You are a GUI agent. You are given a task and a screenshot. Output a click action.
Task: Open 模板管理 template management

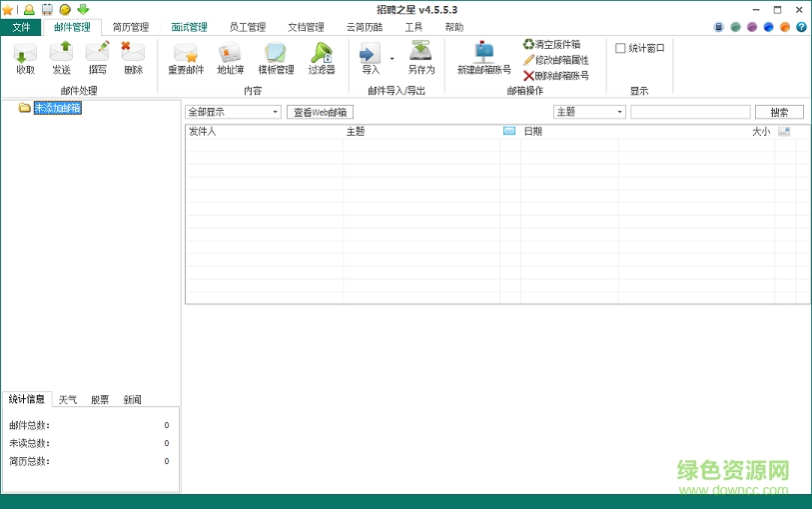tap(276, 59)
